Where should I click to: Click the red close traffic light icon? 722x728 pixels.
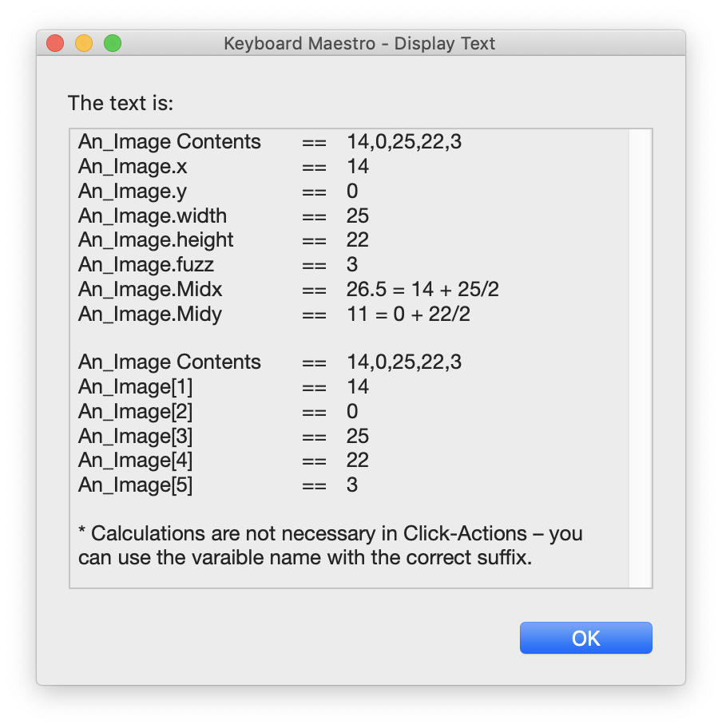point(54,43)
